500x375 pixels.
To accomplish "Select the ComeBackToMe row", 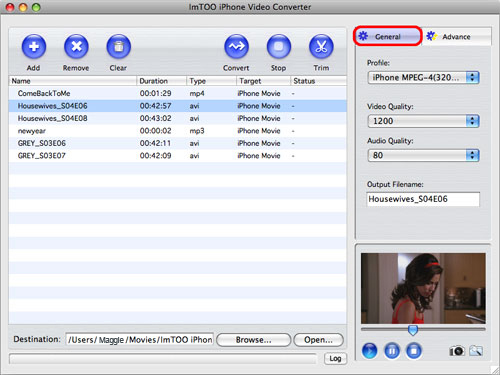I will coord(178,93).
